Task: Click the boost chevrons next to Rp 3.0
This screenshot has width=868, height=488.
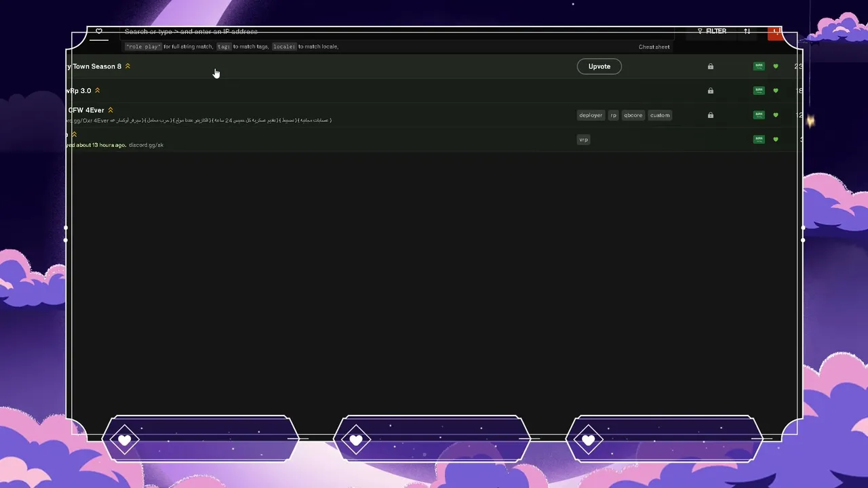Action: coord(98,91)
